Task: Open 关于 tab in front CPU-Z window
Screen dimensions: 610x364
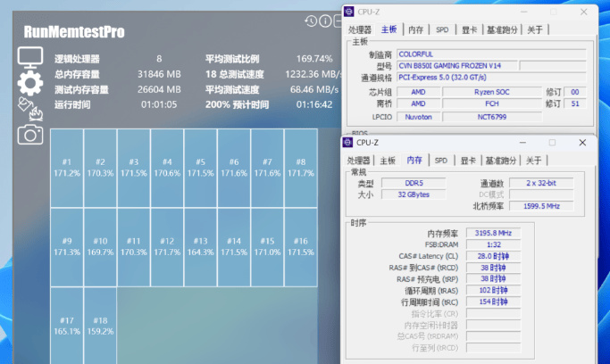Action: (x=533, y=161)
